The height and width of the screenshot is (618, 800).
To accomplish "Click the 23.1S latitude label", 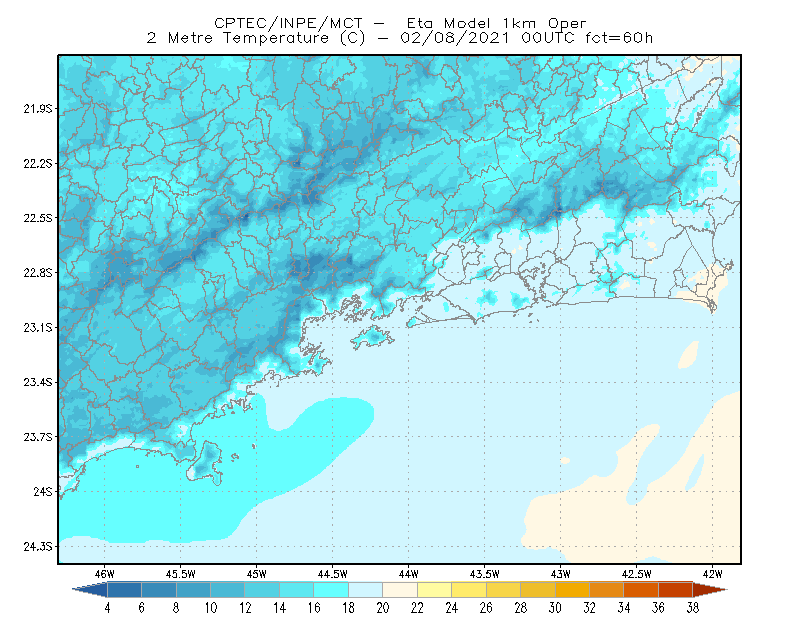I will [38, 327].
